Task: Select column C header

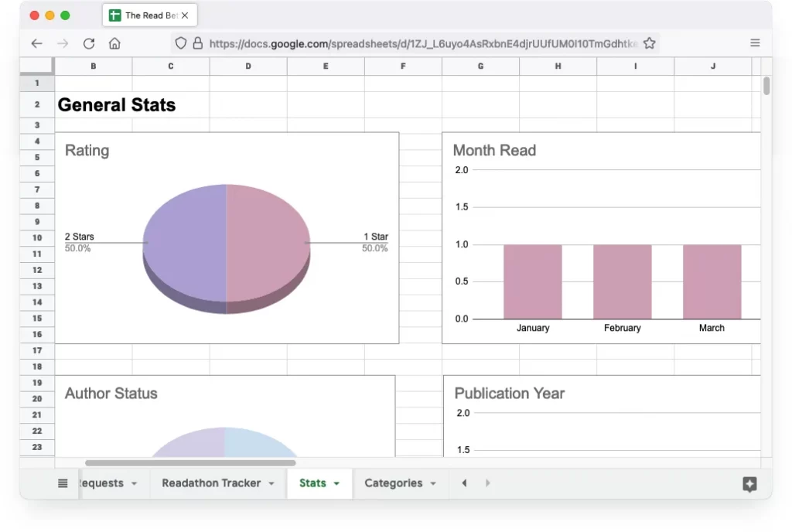Action: pyautogui.click(x=171, y=66)
